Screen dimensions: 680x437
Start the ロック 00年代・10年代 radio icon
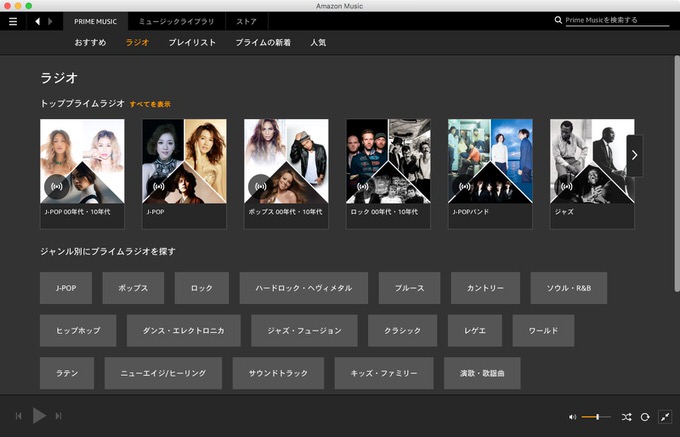tap(362, 186)
